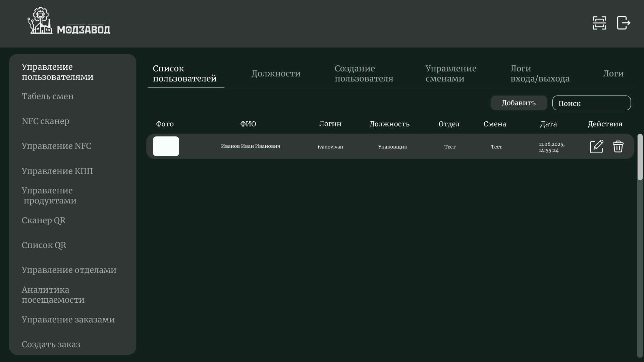The image size is (644, 362).
Task: Delete user with the trash icon
Action: pyautogui.click(x=618, y=146)
